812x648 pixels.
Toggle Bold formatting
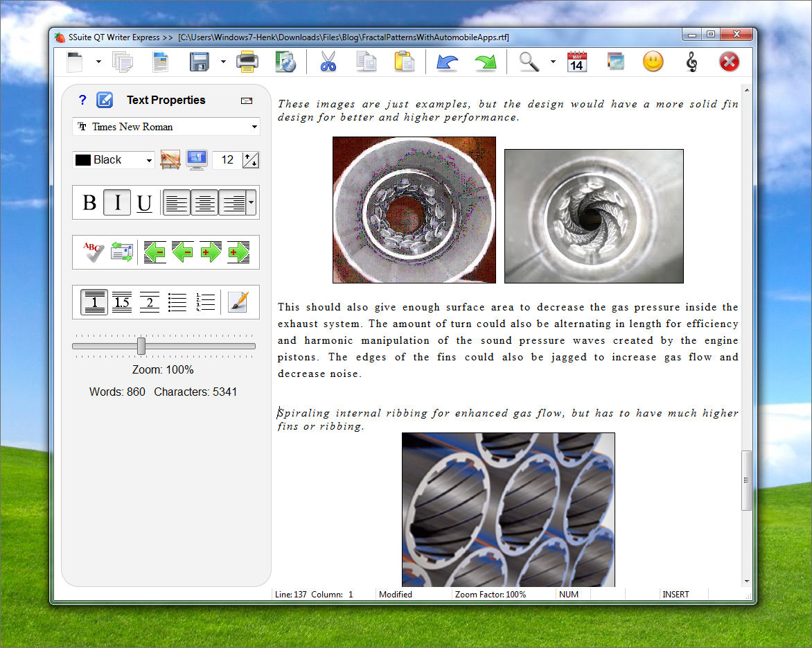(x=89, y=203)
